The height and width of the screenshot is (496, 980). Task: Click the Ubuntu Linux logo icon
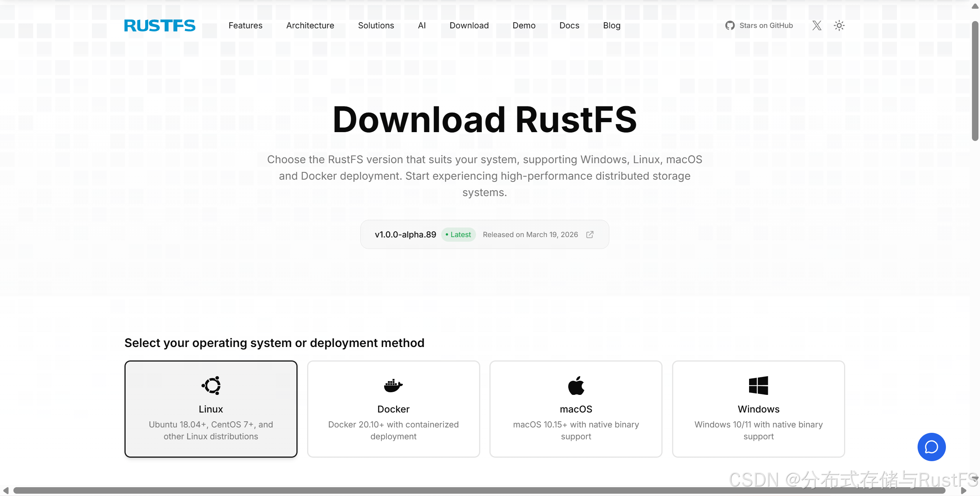211,385
